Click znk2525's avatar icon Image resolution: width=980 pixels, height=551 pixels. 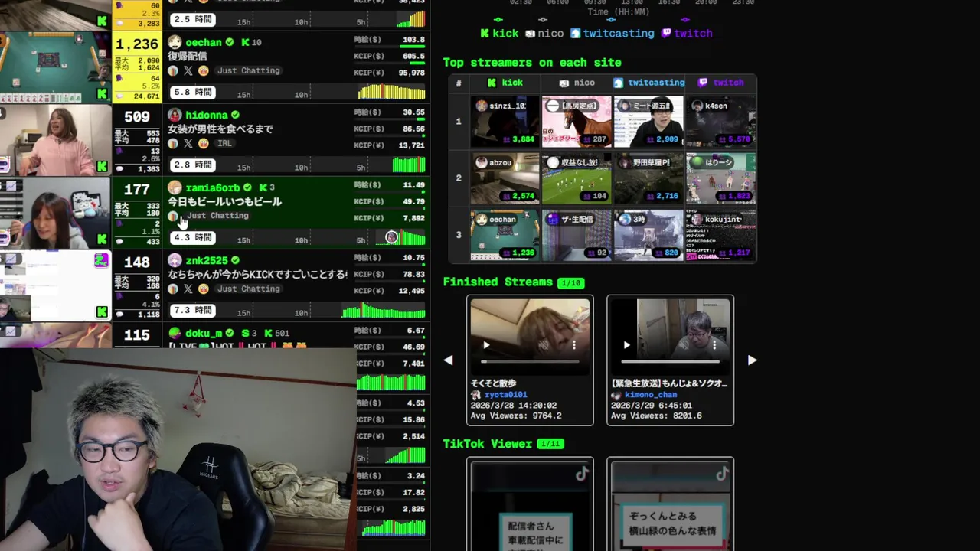[175, 260]
